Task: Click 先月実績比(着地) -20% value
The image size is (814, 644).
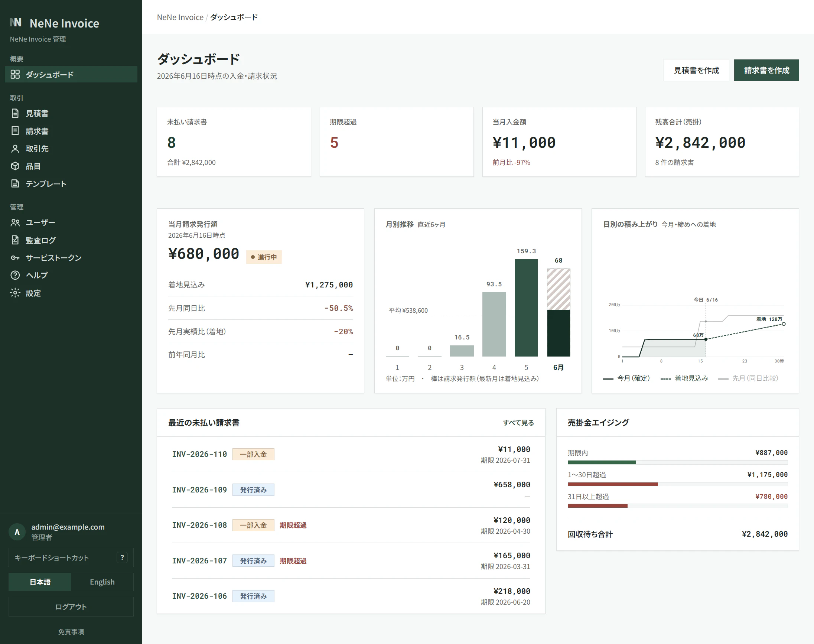Action: pos(343,331)
